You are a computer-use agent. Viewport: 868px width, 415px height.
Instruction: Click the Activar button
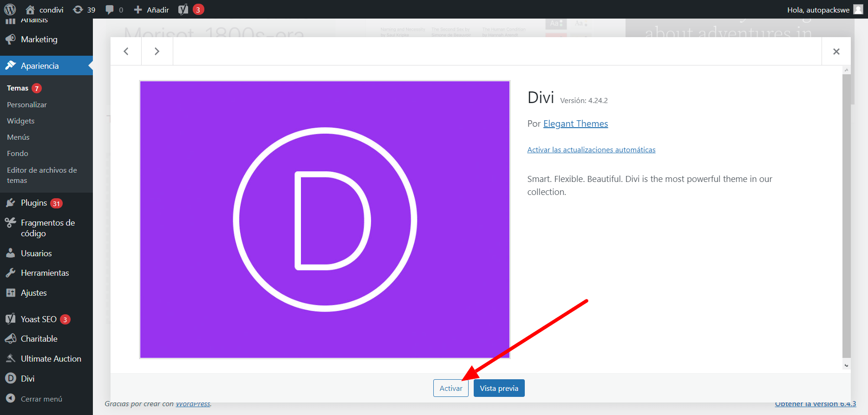click(451, 388)
